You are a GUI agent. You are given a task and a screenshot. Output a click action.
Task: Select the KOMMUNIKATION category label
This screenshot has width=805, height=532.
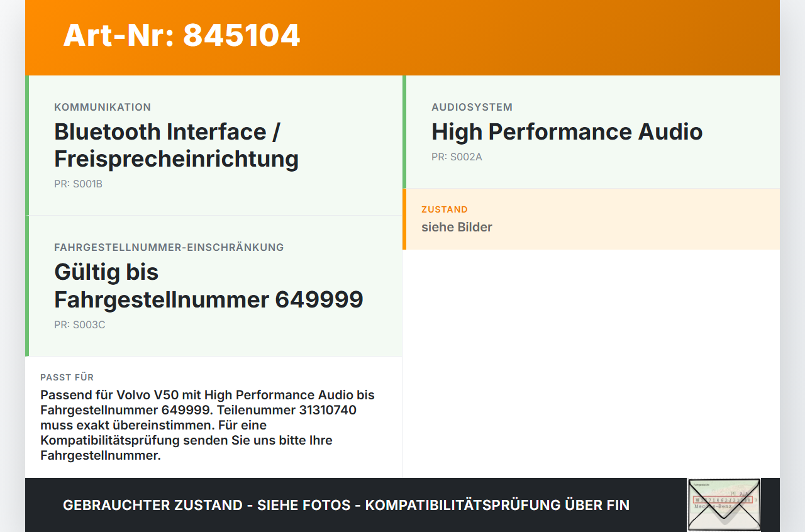(x=103, y=107)
